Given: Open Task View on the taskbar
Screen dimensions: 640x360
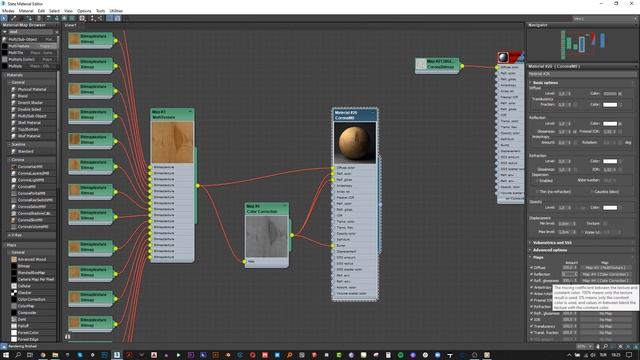Looking at the screenshot, I should (30, 355).
